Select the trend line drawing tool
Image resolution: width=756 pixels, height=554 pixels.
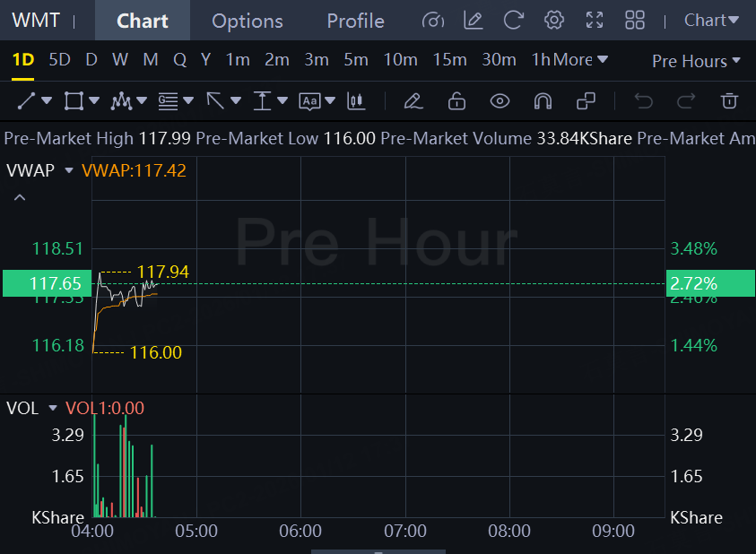point(27,100)
